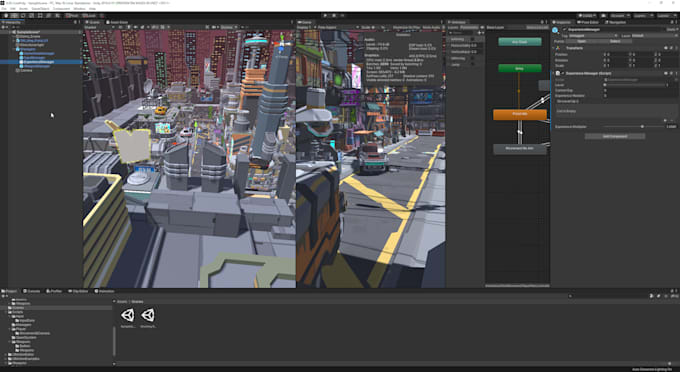The height and width of the screenshot is (372, 680).
Task: Select the Rotate tool in the toolbar
Action: coord(23,16)
